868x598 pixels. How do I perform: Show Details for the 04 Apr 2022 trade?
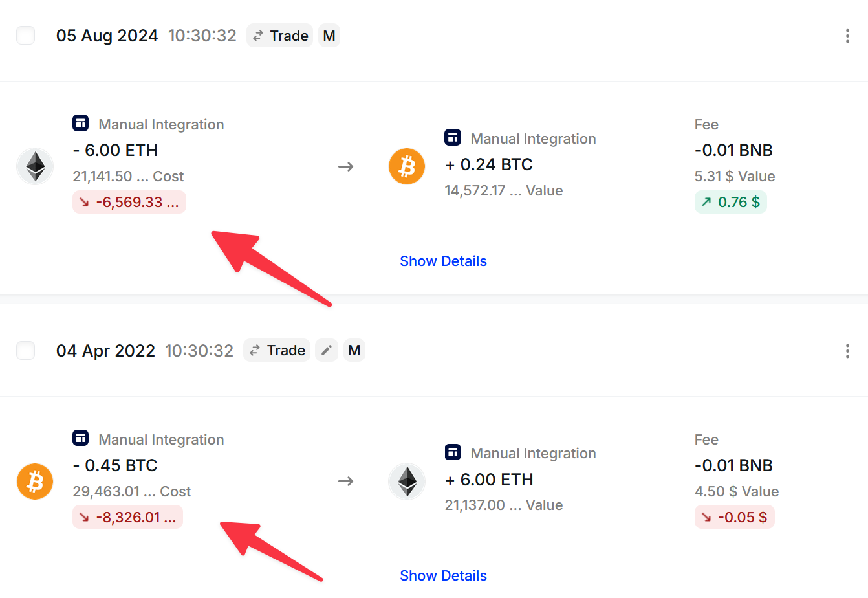click(x=443, y=575)
